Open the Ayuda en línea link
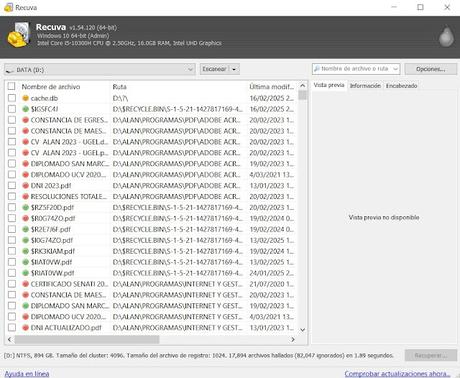The width and height of the screenshot is (460, 378). tap(27, 374)
